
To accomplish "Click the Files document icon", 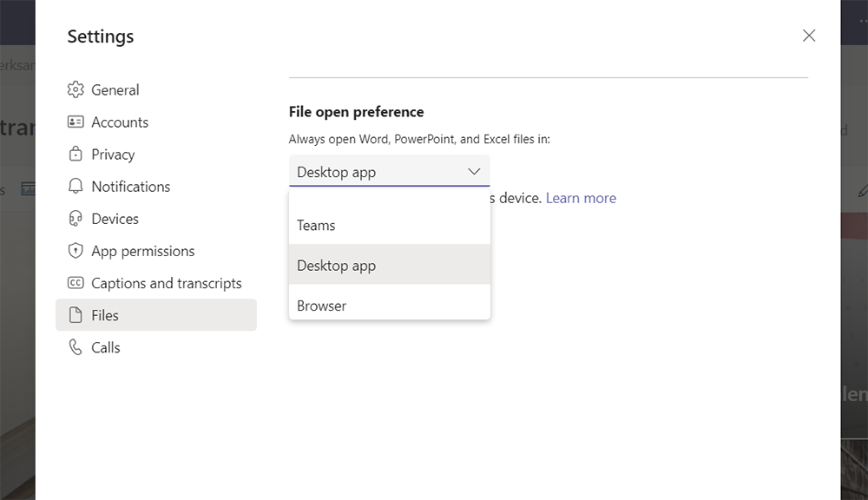I will click(x=76, y=315).
